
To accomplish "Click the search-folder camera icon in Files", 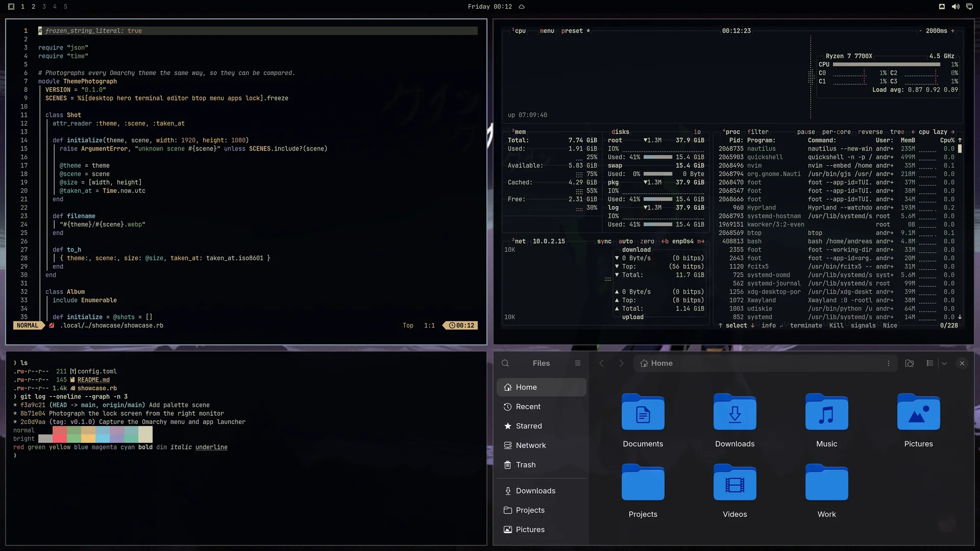I will 910,363.
